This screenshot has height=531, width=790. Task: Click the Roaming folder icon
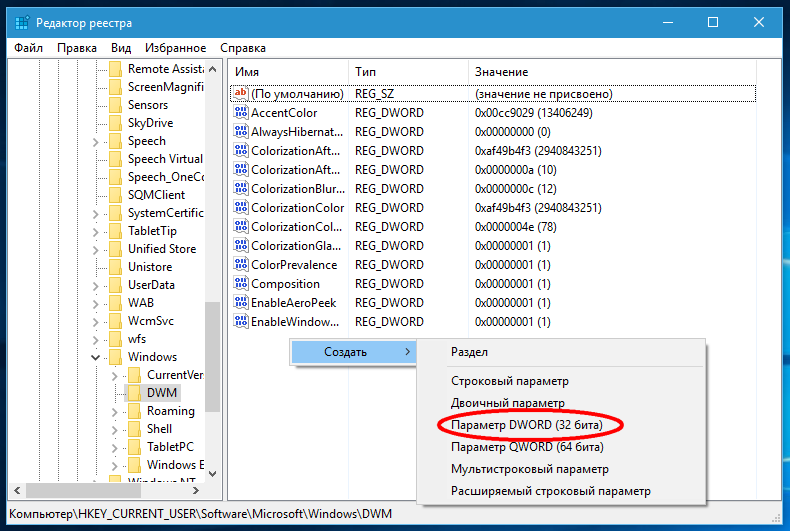point(133,411)
